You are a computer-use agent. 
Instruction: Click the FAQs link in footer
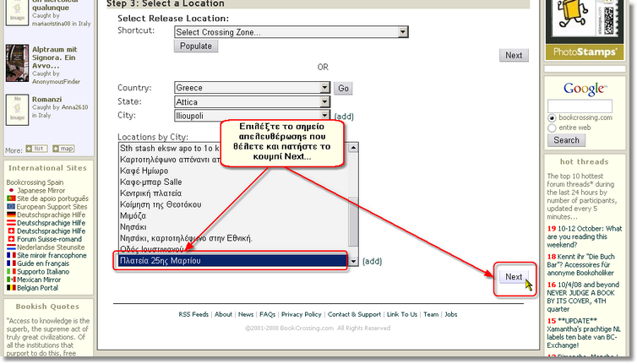267,314
